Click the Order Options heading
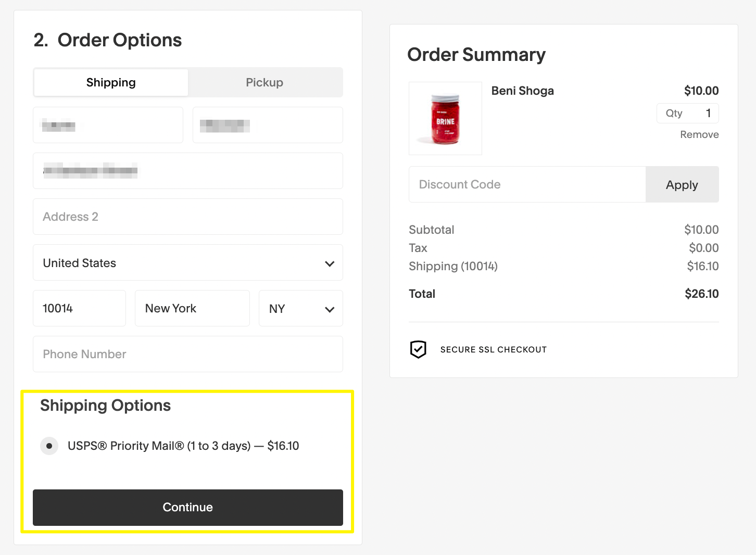 click(108, 40)
